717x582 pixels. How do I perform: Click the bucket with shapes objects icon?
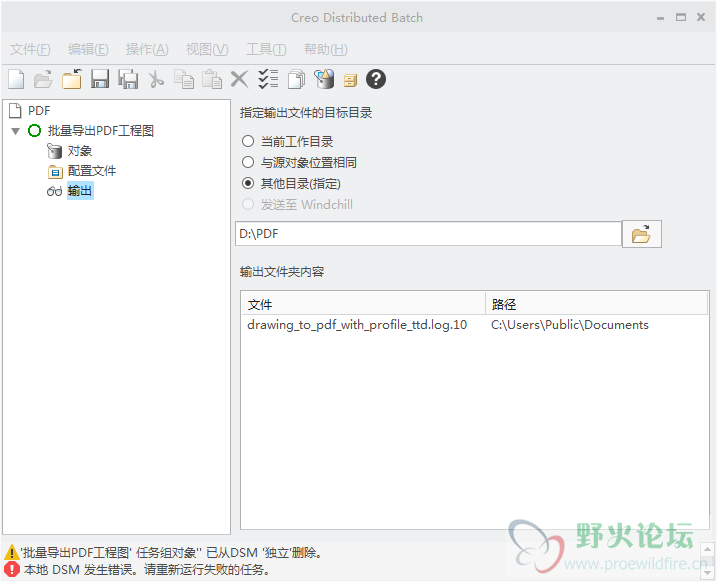click(x=324, y=79)
